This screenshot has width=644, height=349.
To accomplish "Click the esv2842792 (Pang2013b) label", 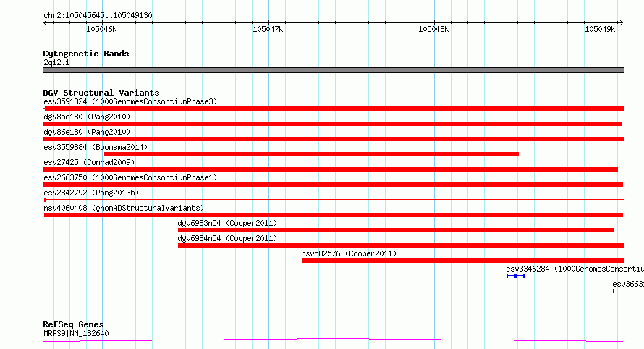I will [x=91, y=193].
